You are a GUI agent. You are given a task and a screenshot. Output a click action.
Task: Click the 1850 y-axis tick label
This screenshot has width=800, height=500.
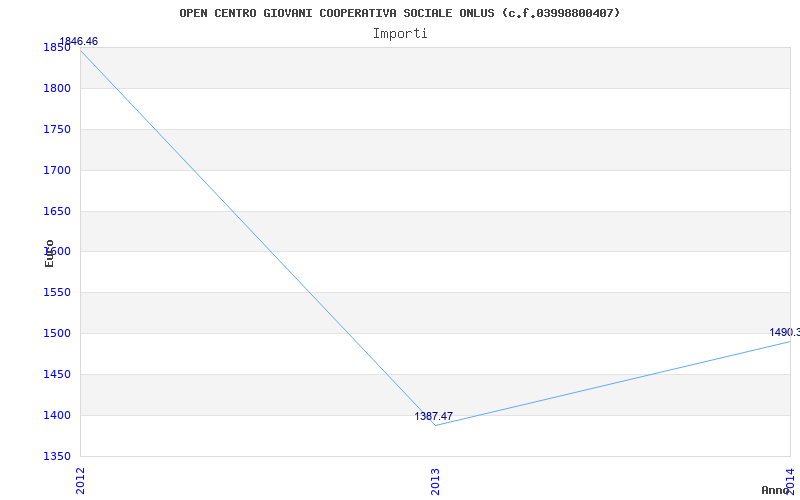(57, 48)
